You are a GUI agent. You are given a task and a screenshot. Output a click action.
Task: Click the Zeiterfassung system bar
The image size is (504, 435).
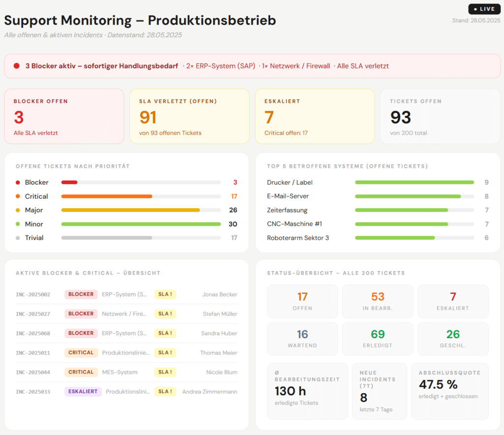click(x=414, y=210)
